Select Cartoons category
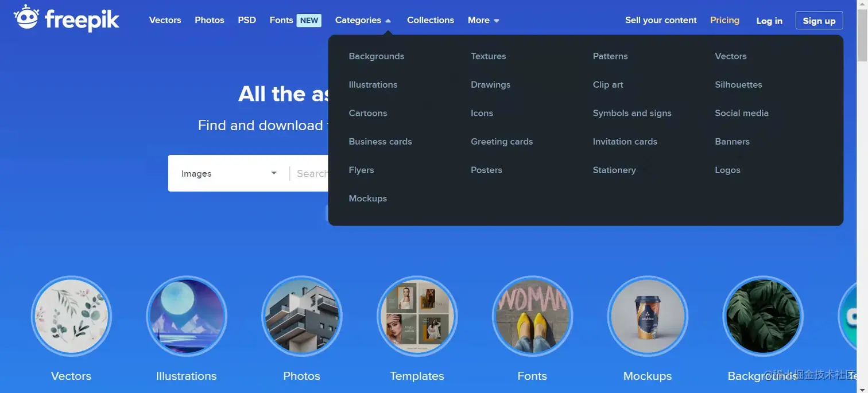 click(368, 113)
